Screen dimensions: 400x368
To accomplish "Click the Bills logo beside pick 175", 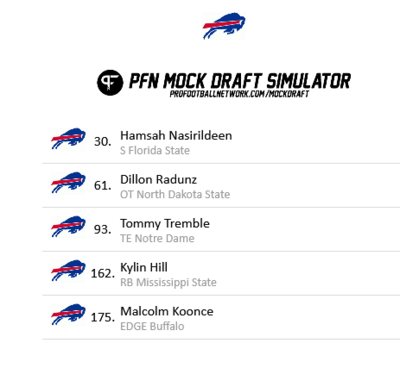I will [68, 315].
